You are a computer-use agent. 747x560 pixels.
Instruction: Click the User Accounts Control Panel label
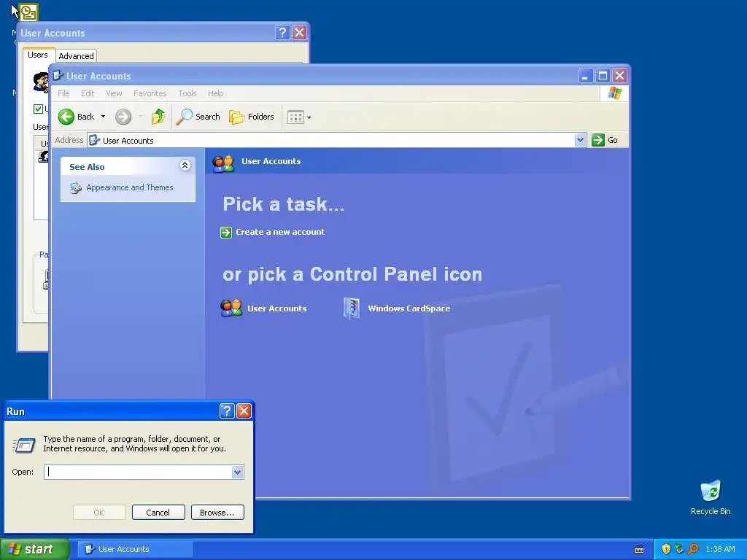click(276, 308)
